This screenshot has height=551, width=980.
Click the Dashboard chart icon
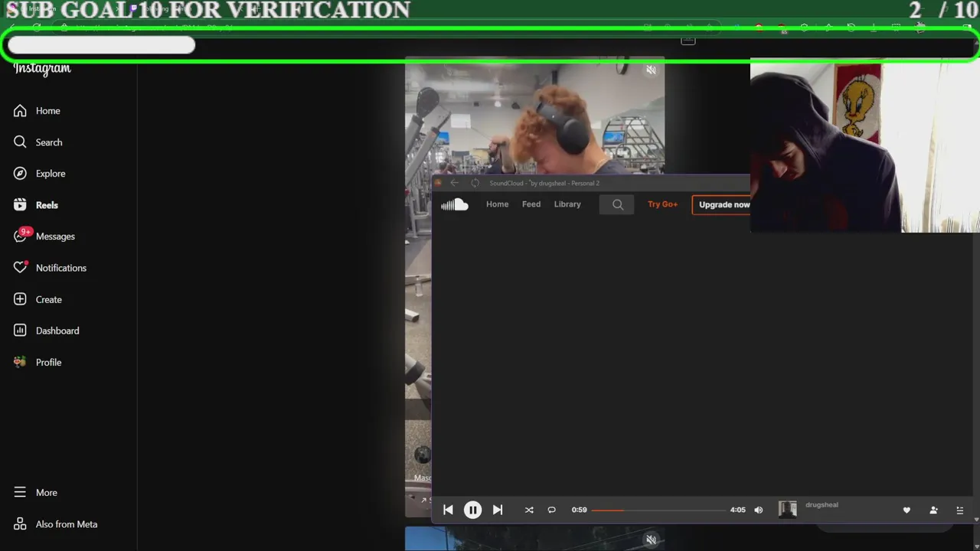point(20,331)
